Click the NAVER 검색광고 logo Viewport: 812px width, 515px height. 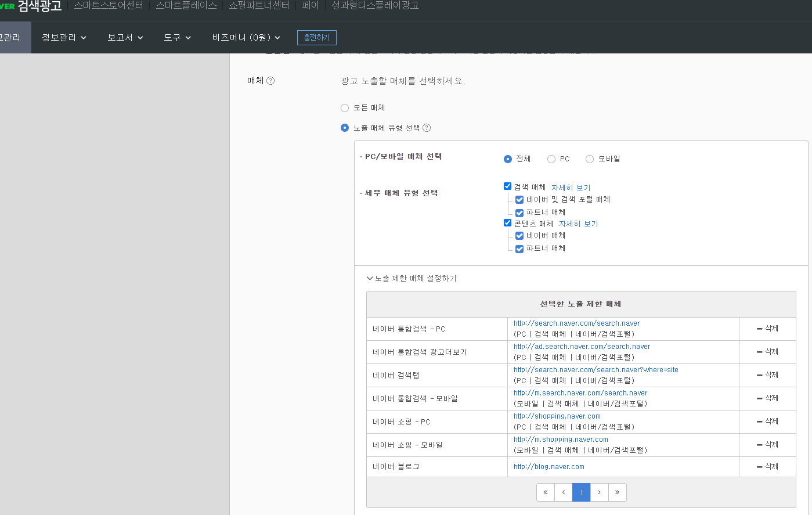(31, 6)
